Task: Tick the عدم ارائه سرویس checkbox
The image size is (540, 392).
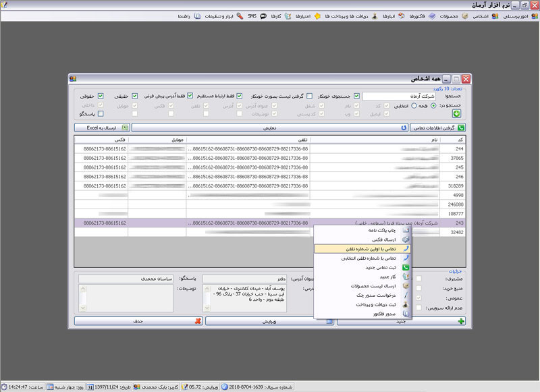Action: coord(418,308)
